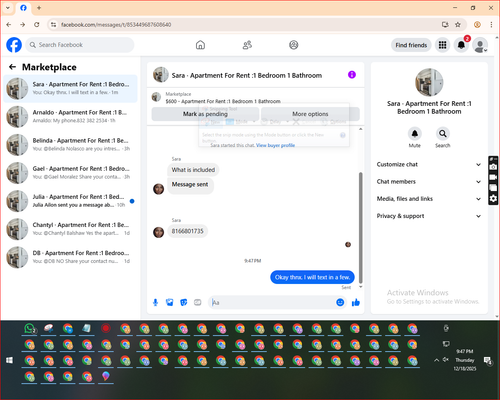Viewport: 500px width, 400px height.
Task: Open the tab search dropdown arrow
Action: point(8,8)
